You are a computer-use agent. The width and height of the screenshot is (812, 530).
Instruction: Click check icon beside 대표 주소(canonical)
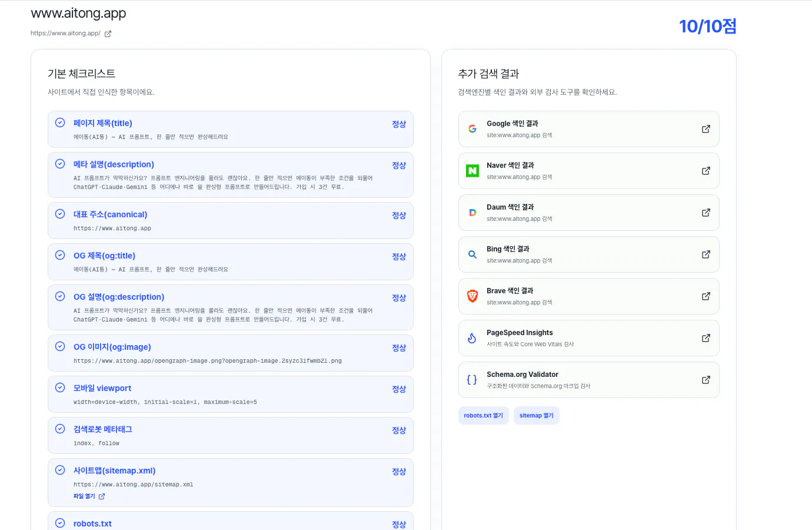click(60, 214)
